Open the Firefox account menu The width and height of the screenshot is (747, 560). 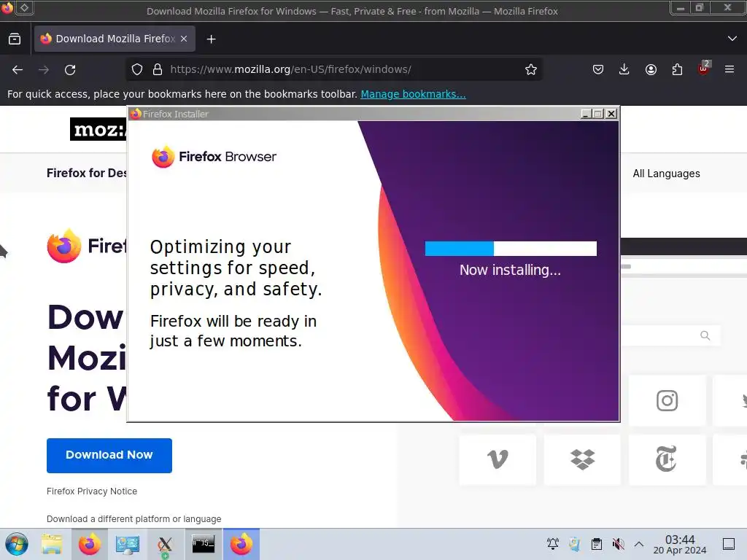click(x=651, y=69)
